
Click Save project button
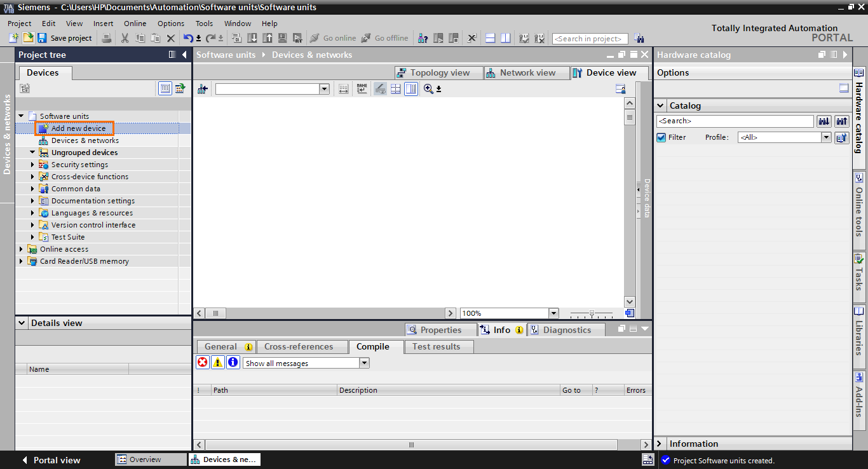coord(65,38)
